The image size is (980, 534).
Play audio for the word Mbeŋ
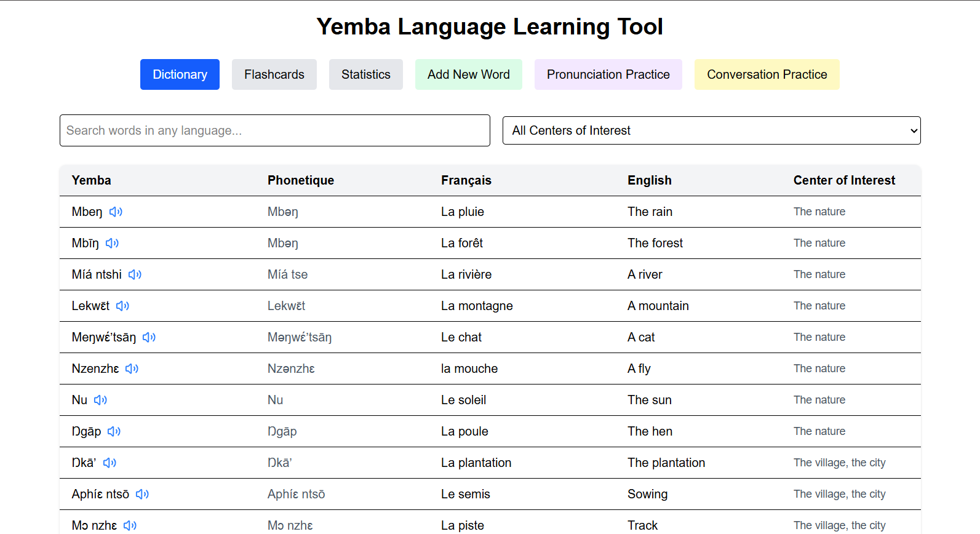point(116,212)
